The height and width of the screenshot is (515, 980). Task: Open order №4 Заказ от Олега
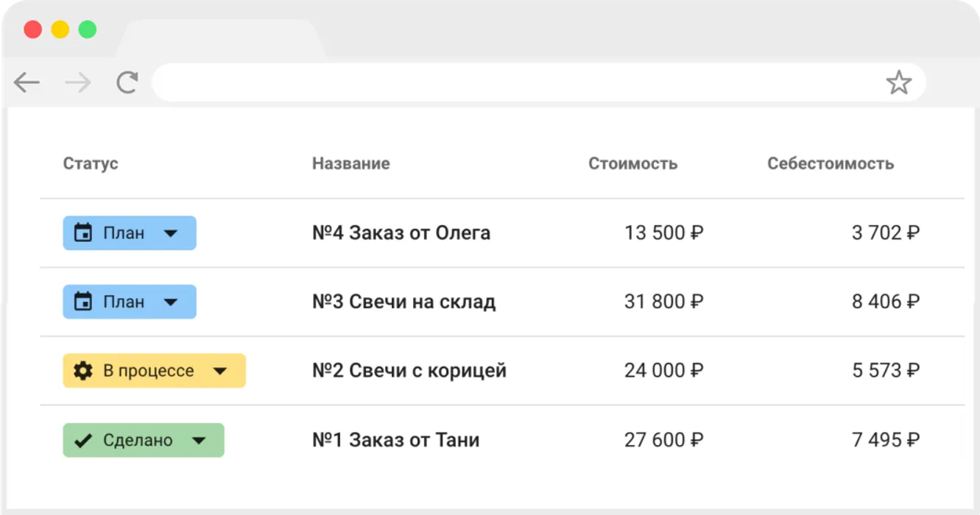(x=401, y=233)
